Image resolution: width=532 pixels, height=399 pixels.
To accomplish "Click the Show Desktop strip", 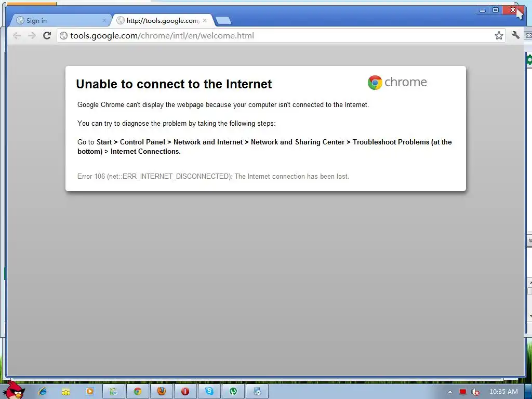I will [528, 392].
